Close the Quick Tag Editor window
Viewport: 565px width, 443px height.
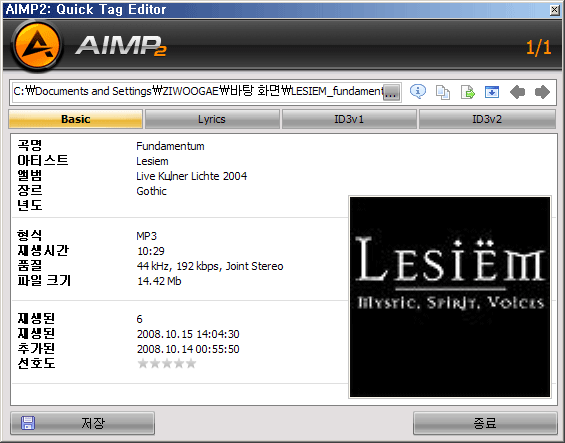tap(555, 10)
